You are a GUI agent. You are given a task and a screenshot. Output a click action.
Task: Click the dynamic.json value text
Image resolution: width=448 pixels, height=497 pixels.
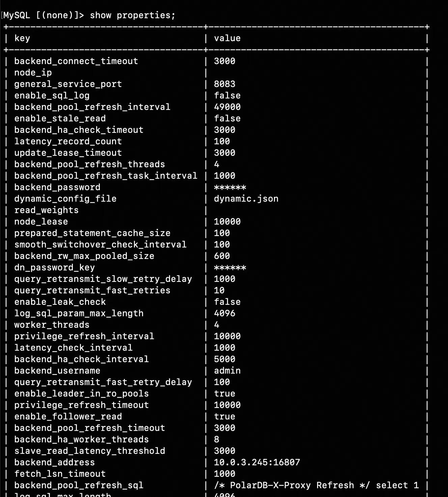[246, 199]
